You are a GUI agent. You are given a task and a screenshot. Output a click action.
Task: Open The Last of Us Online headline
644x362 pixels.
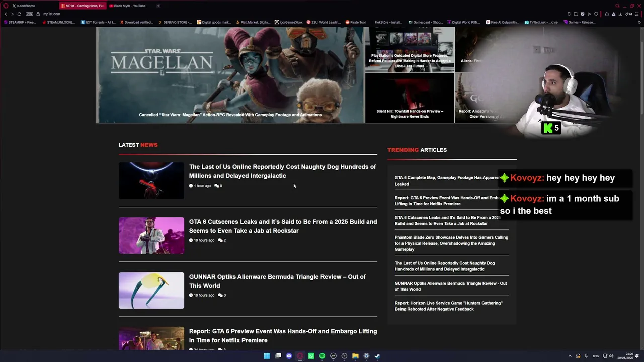tap(282, 171)
